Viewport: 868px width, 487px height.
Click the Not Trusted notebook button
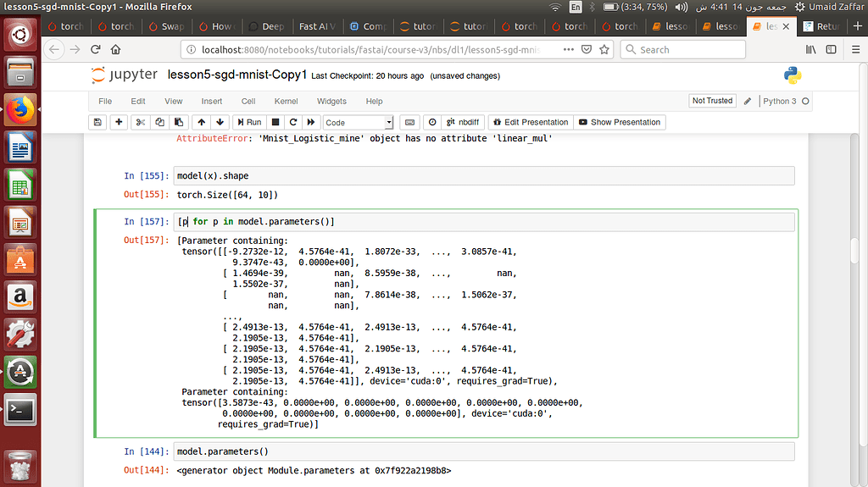click(x=712, y=101)
